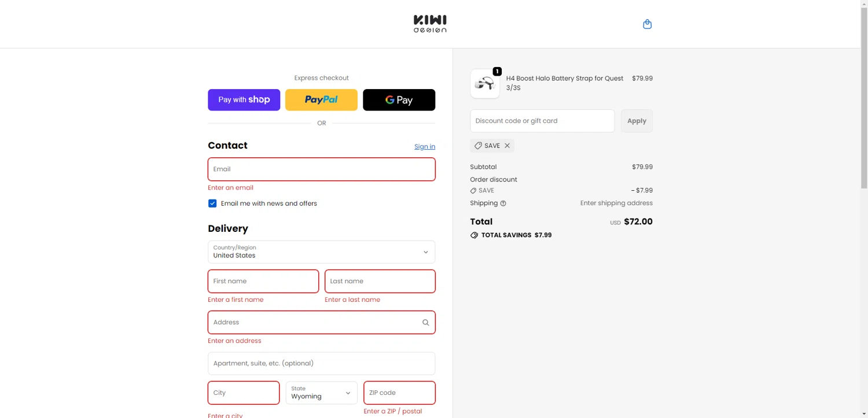Click the H4 Boost Halo strap thumbnail
The image size is (868, 418).
click(x=485, y=84)
